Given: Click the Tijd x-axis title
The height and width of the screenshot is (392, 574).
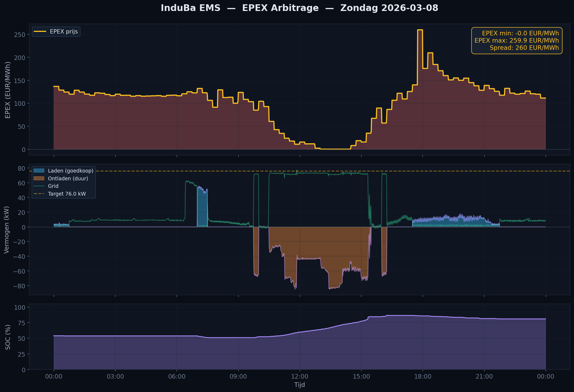Looking at the screenshot, I should coord(299,385).
